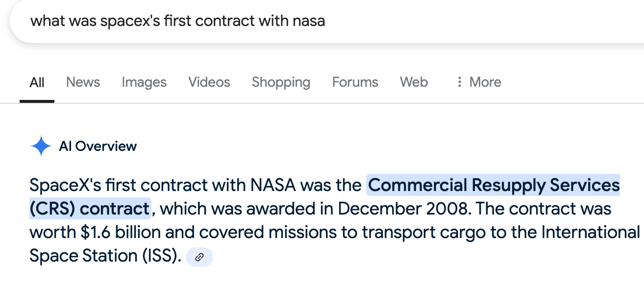Screen dimensions: 644x288
Task: Click the highlighted "(CRS) contract" text
Action: 89,209
